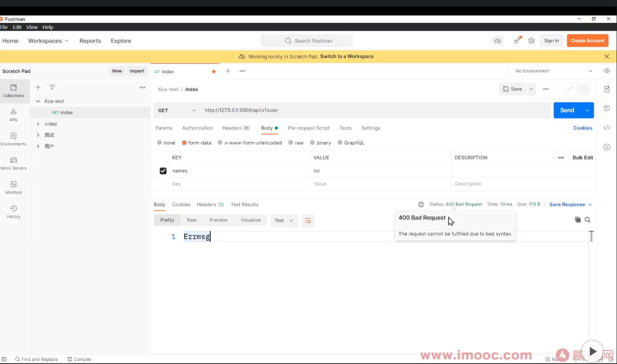Open the Environments sidebar panel
The height and width of the screenshot is (364, 617).
[x=13, y=139]
